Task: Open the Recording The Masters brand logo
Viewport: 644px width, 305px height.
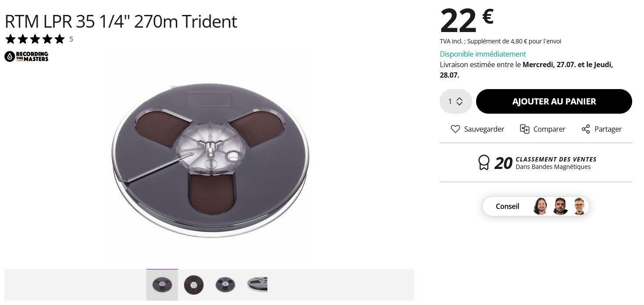Action: 26,56
